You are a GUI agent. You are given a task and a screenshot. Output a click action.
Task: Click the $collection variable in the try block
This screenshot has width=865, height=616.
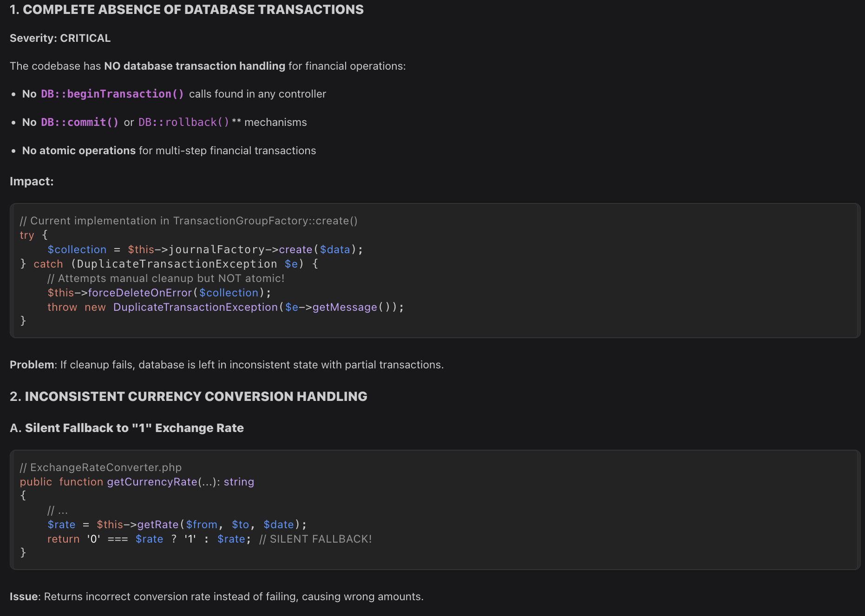point(77,249)
